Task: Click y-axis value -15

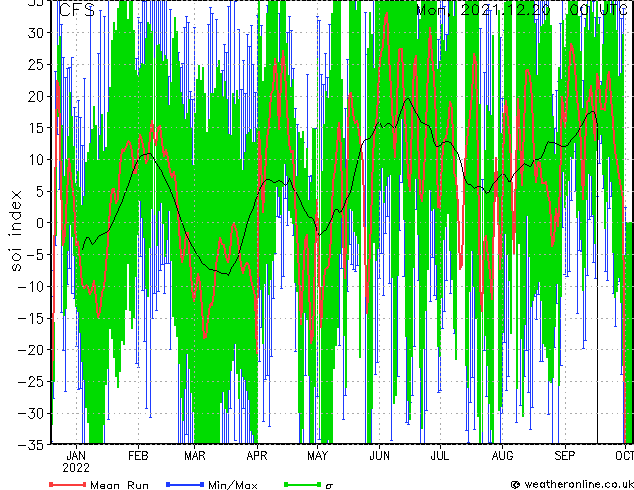Action: coord(32,318)
